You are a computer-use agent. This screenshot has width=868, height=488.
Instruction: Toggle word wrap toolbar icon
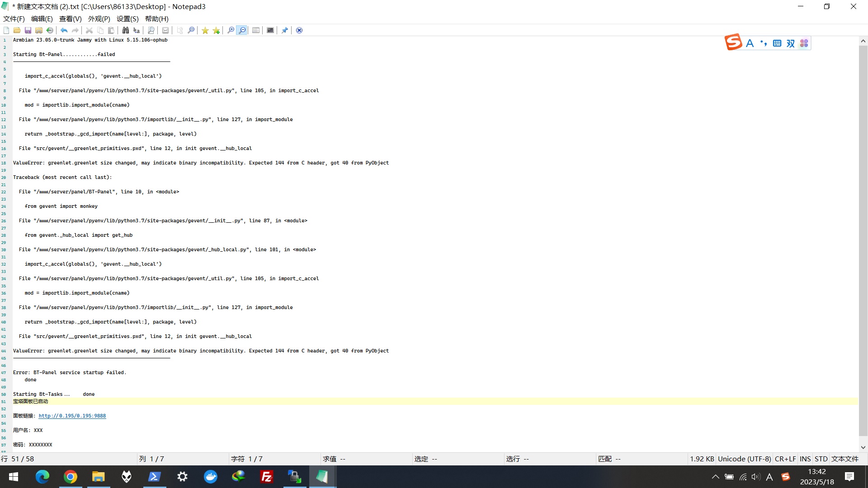pos(165,30)
